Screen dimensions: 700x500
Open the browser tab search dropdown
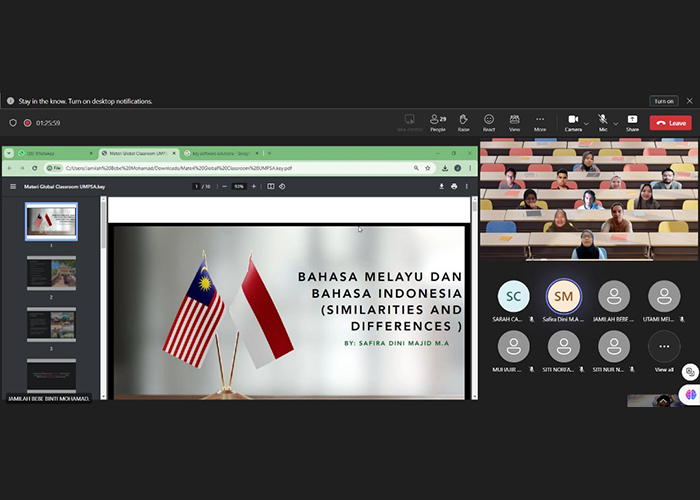tap(8, 153)
